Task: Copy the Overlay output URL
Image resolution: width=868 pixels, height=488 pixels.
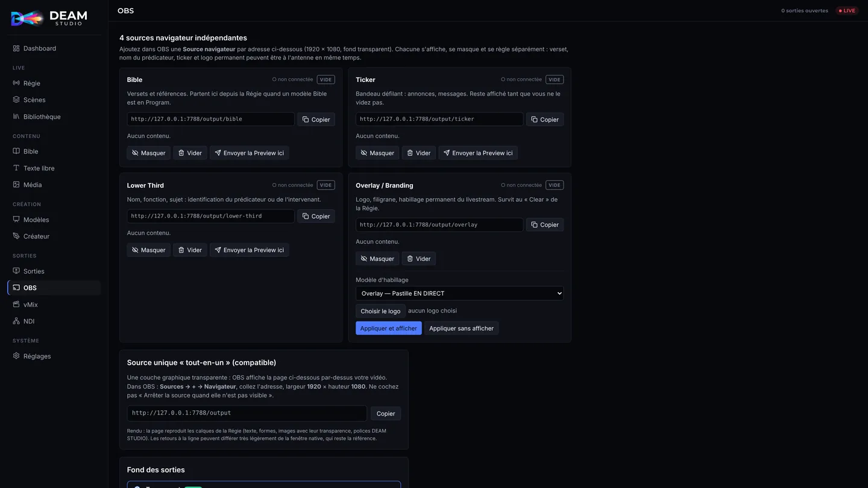Action: (x=545, y=225)
